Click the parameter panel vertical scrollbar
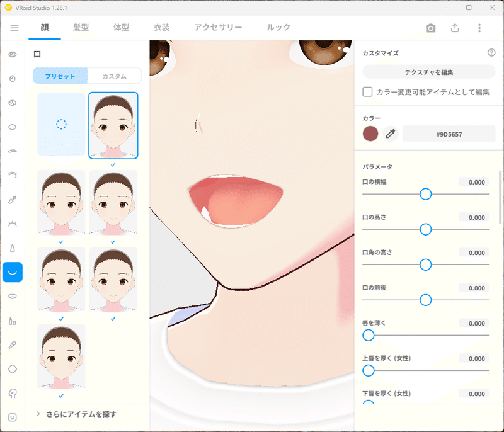This screenshot has width=504, height=432. click(x=500, y=197)
